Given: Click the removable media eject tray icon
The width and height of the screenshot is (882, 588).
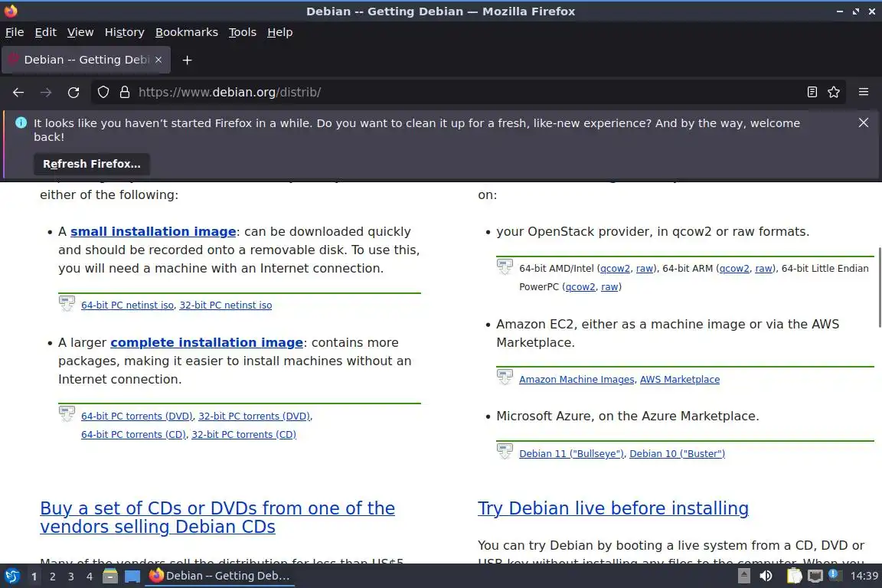Looking at the screenshot, I should point(743,576).
